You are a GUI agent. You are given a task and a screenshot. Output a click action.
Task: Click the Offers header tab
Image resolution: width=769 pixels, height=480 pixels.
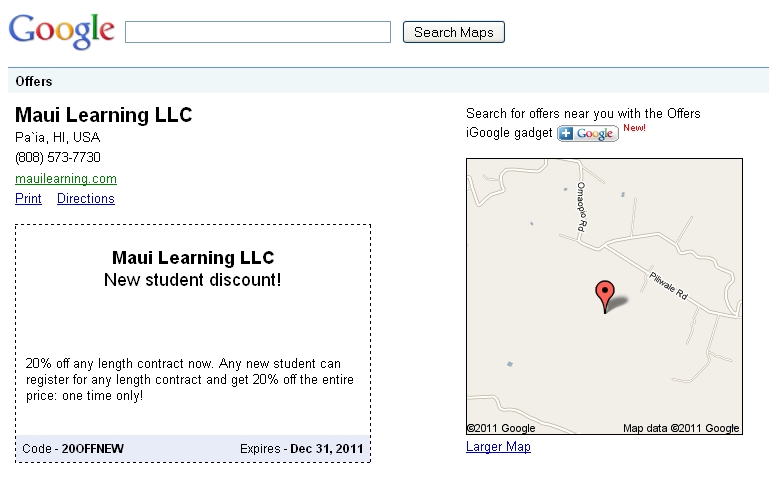coord(34,81)
